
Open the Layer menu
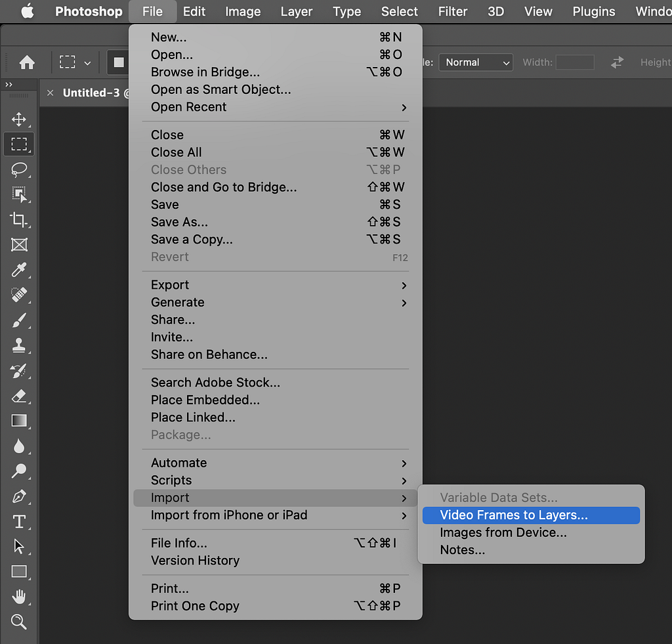296,11
